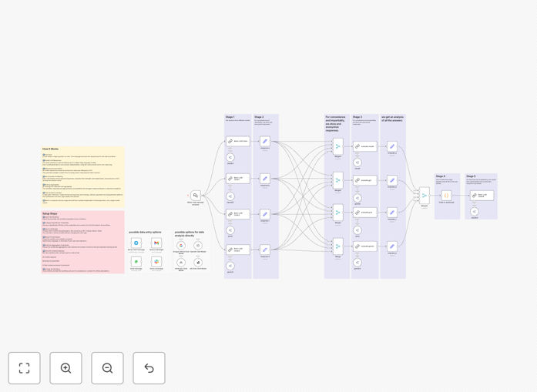Select the Gmail send message node

pyautogui.click(x=156, y=243)
